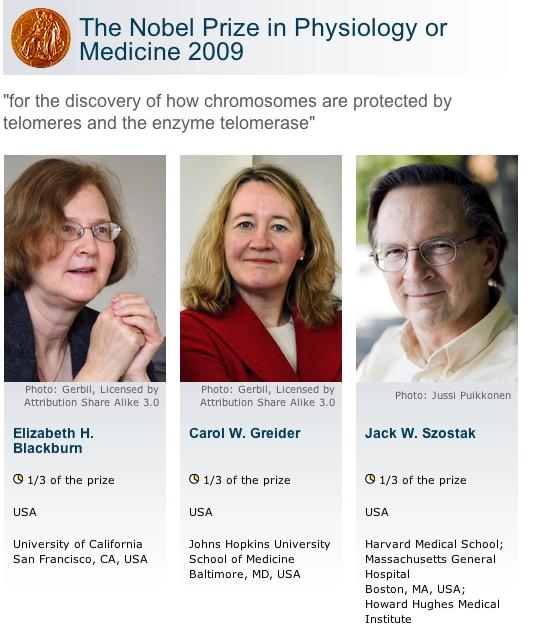Click the Nobel Prize in Physiology 2009 heading
This screenshot has width=540, height=632.
263,40
